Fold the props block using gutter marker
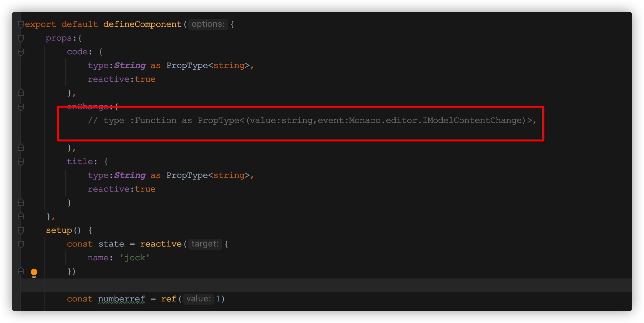The width and height of the screenshot is (644, 323). (21, 38)
